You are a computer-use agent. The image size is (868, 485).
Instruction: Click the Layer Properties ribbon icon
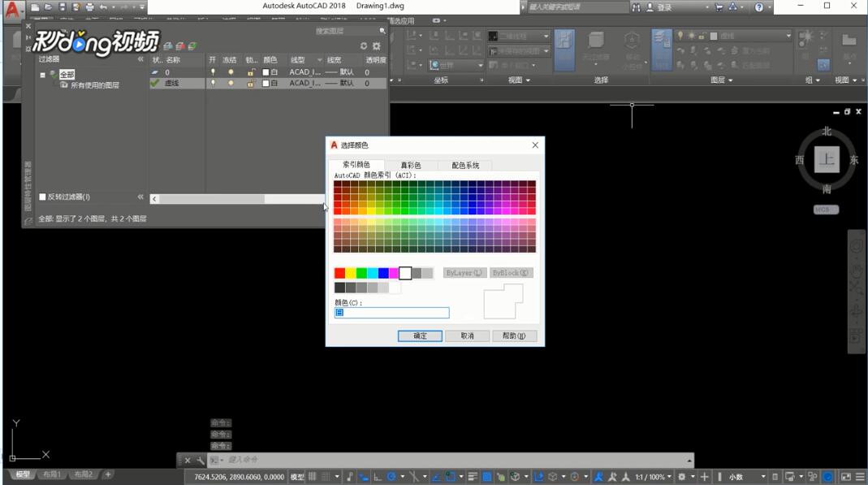pyautogui.click(x=661, y=50)
